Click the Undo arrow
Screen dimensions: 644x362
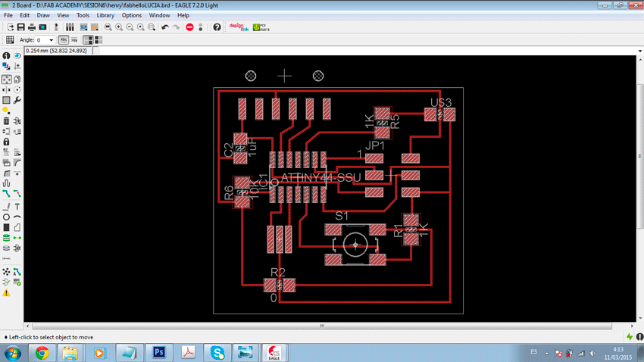point(165,27)
